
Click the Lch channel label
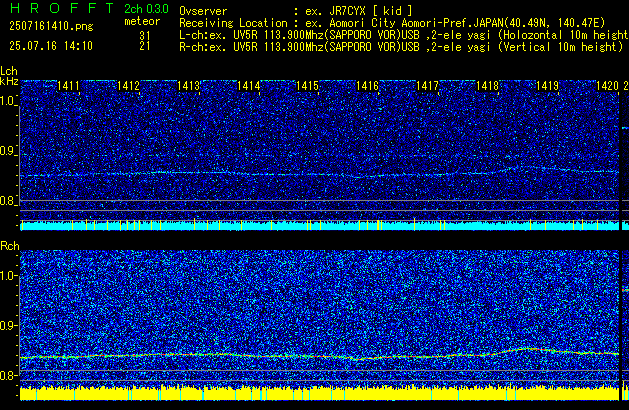(x=9, y=71)
